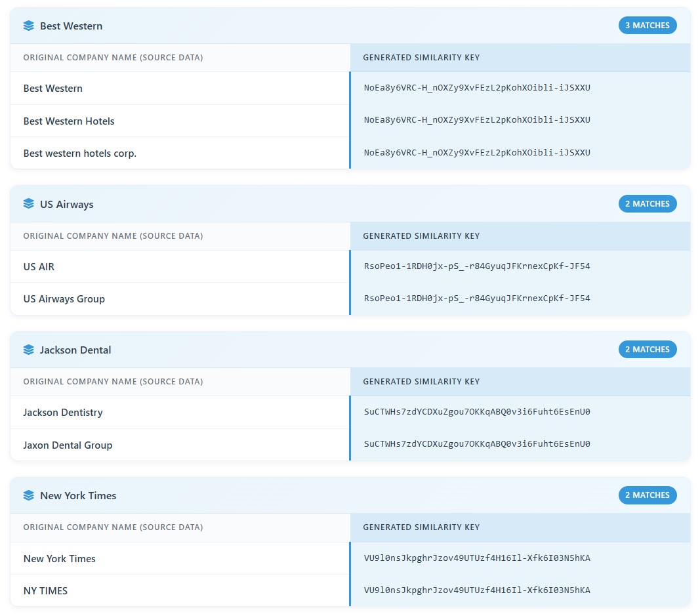Select the New York Times group heading

pos(78,495)
